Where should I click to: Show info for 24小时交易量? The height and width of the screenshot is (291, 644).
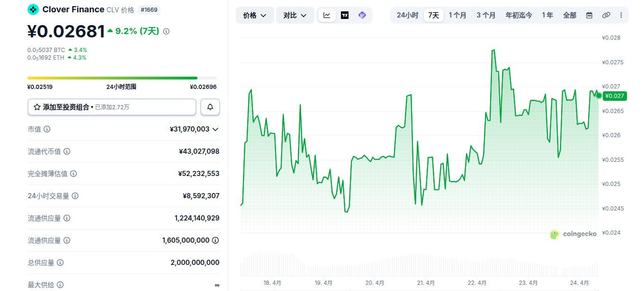coord(75,196)
